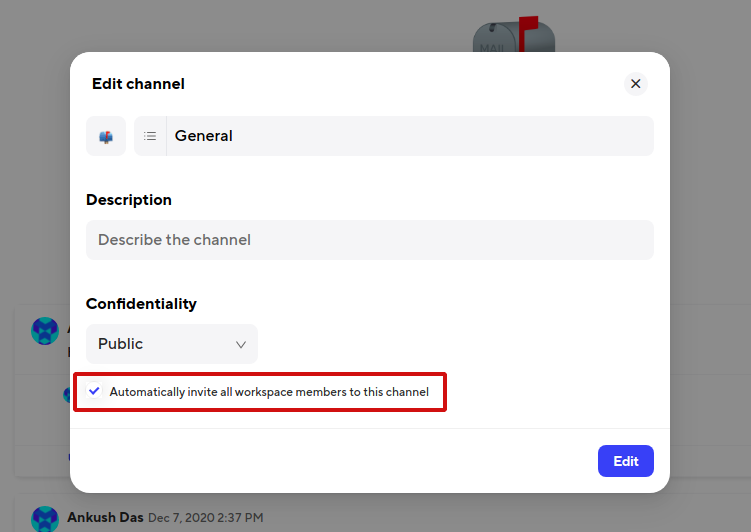
Task: Open the Public confidentiality dropdown
Action: pos(171,344)
